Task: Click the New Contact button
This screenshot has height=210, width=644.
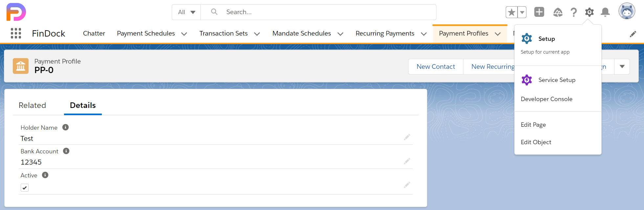Action: pyautogui.click(x=435, y=66)
